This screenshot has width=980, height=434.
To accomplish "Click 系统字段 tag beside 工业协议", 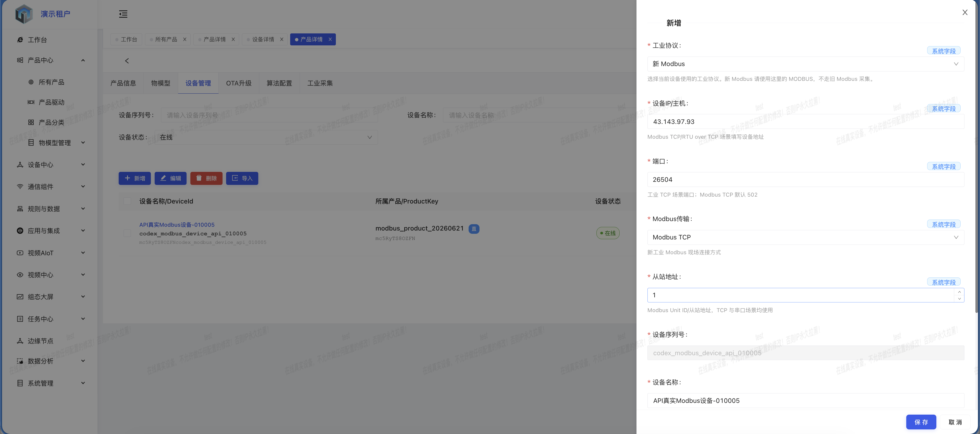I will pyautogui.click(x=944, y=51).
